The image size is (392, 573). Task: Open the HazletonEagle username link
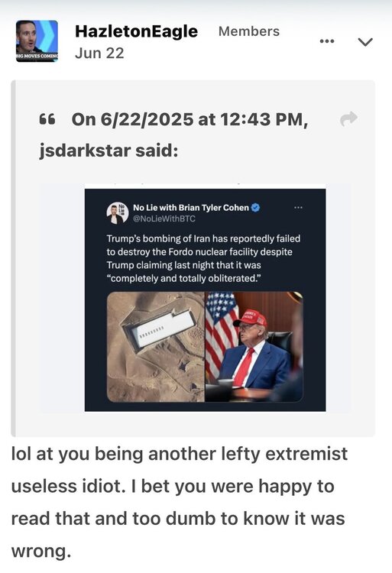pyautogui.click(x=136, y=31)
